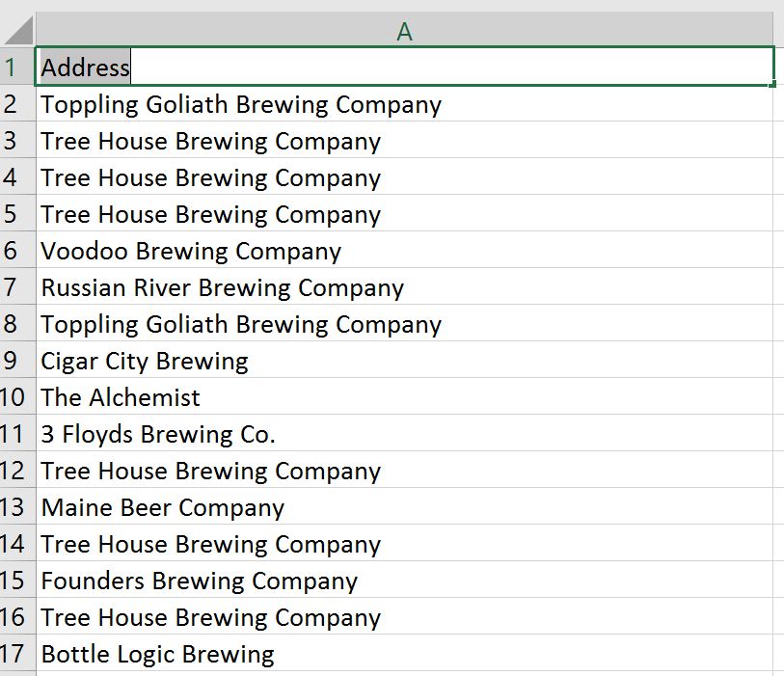Click Founders Brewing Company cell

tap(200, 581)
